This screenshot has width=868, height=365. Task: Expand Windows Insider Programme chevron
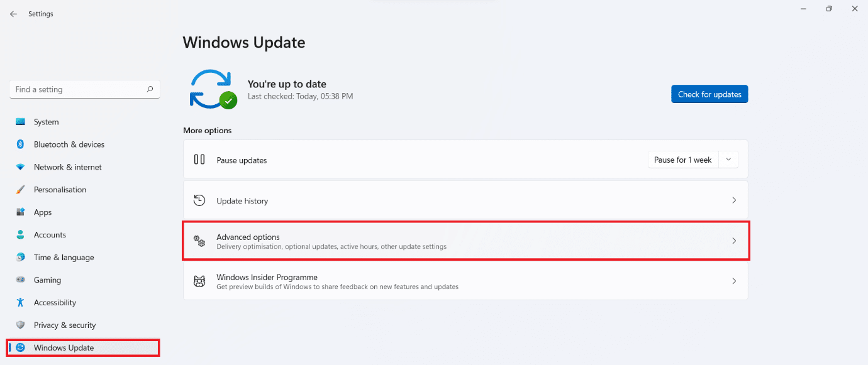[734, 281]
